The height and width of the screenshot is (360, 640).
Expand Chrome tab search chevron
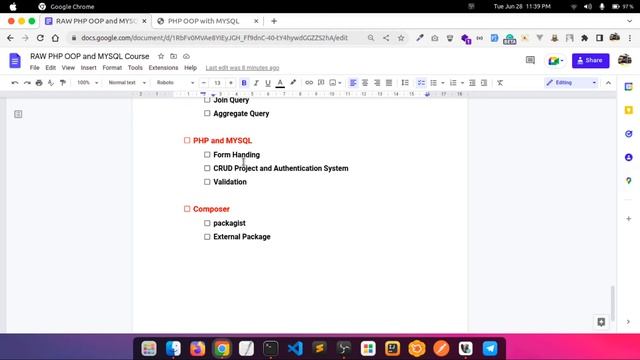click(x=629, y=21)
